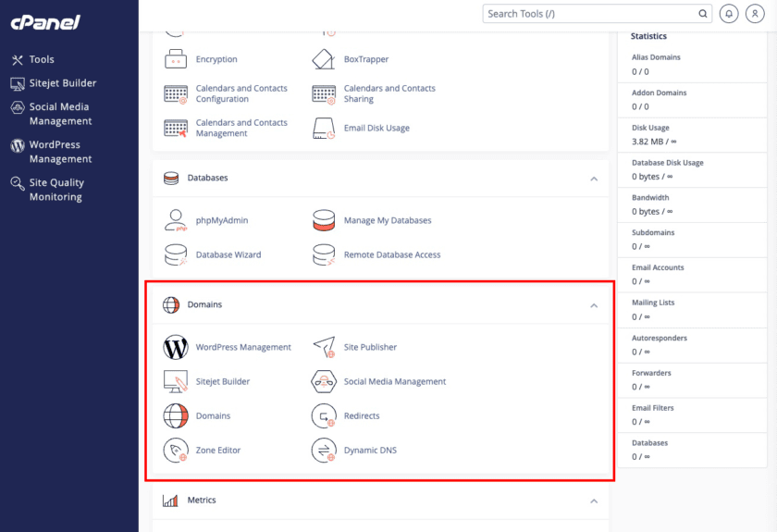Open the BoxTrapper icon
Image resolution: width=777 pixels, height=532 pixels.
pos(324,59)
